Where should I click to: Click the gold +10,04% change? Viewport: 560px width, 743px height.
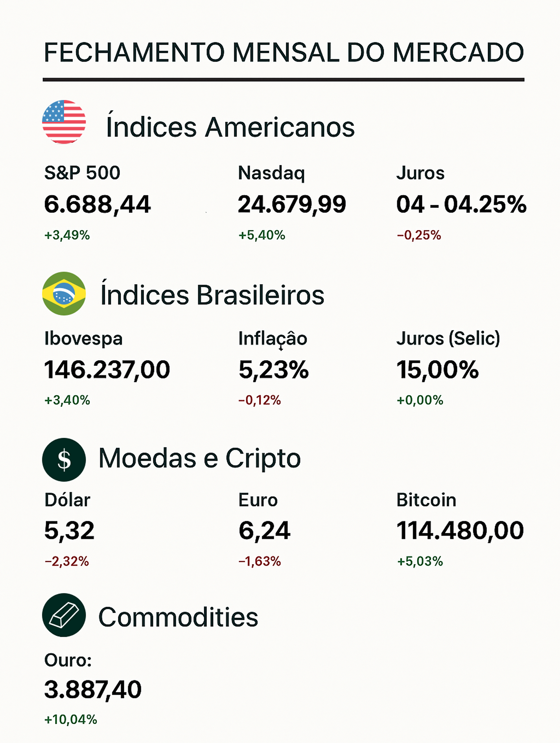pos(71,719)
